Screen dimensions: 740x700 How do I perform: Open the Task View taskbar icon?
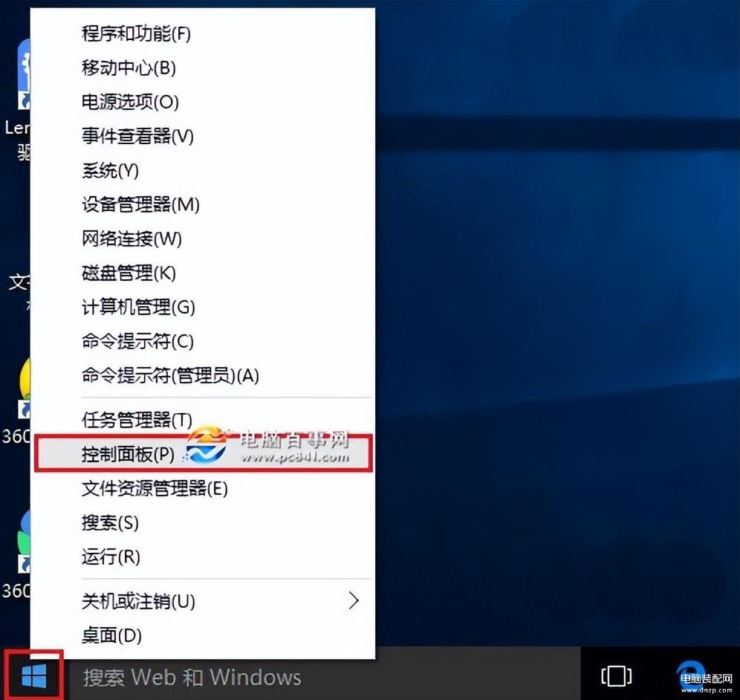click(616, 676)
